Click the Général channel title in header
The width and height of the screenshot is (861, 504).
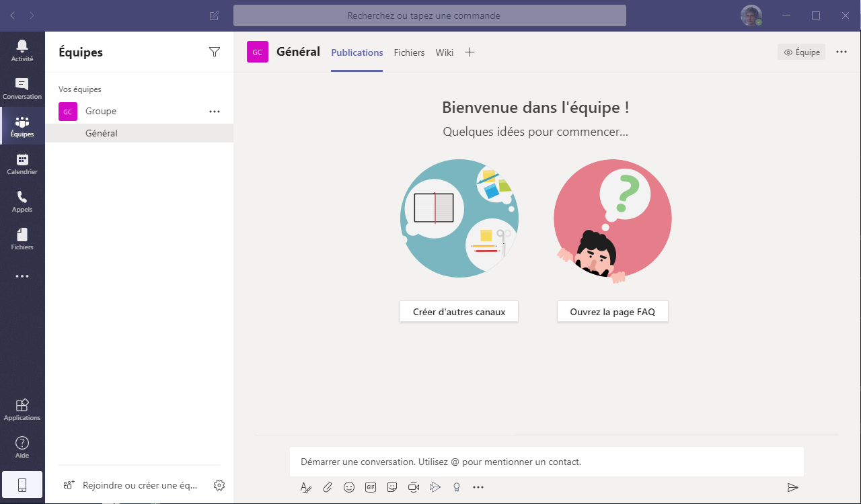(298, 52)
